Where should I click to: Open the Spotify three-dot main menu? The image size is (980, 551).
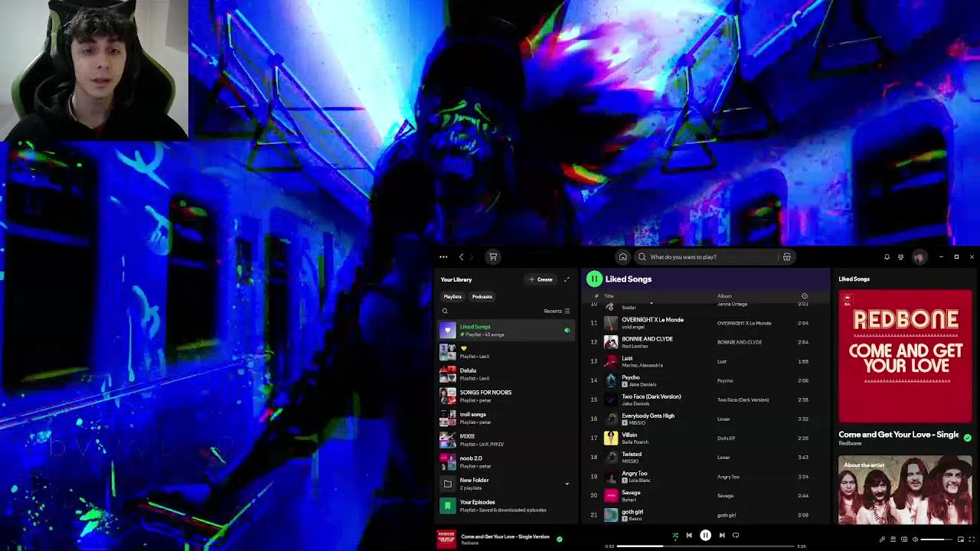coord(443,257)
